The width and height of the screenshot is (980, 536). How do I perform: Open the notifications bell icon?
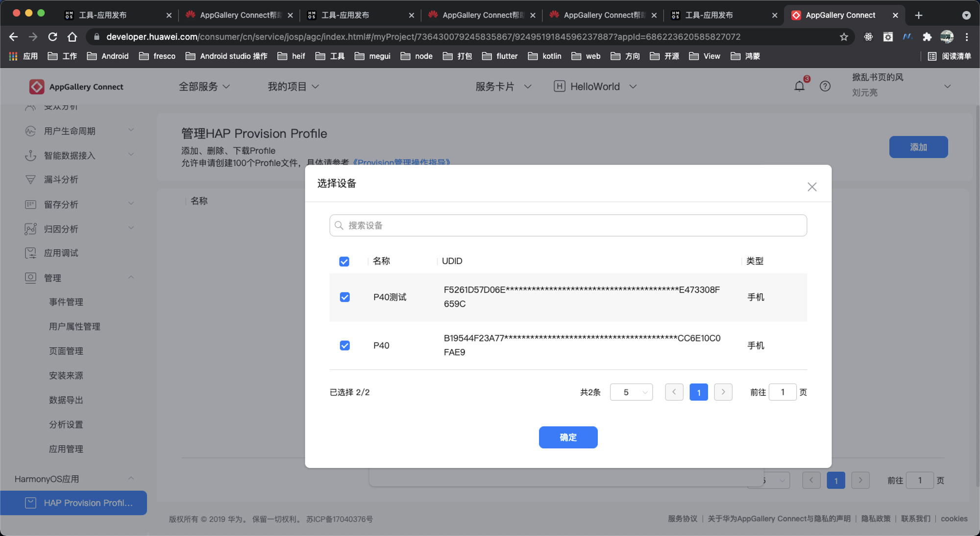pos(799,86)
